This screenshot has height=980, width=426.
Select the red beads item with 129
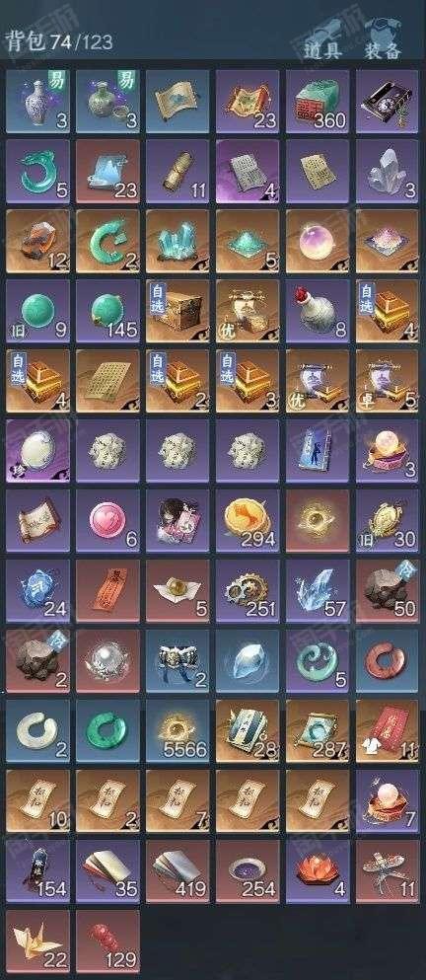pos(107,941)
